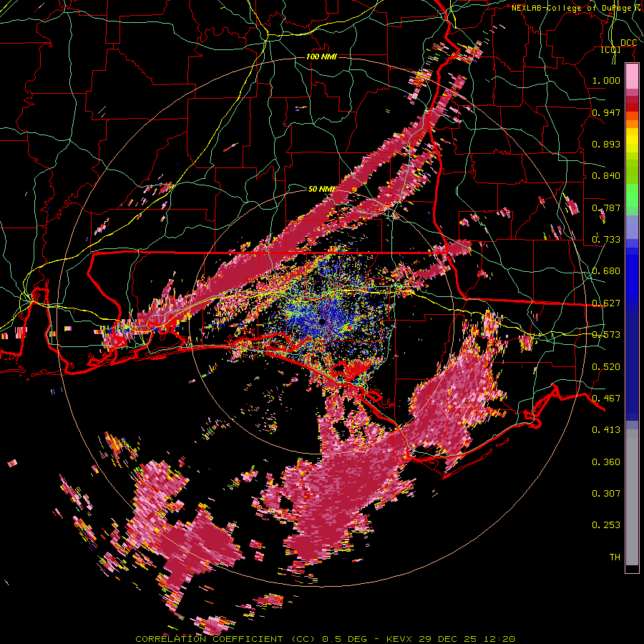Click the 100 NMI range ring label
This screenshot has height=644, width=644.
321,57
